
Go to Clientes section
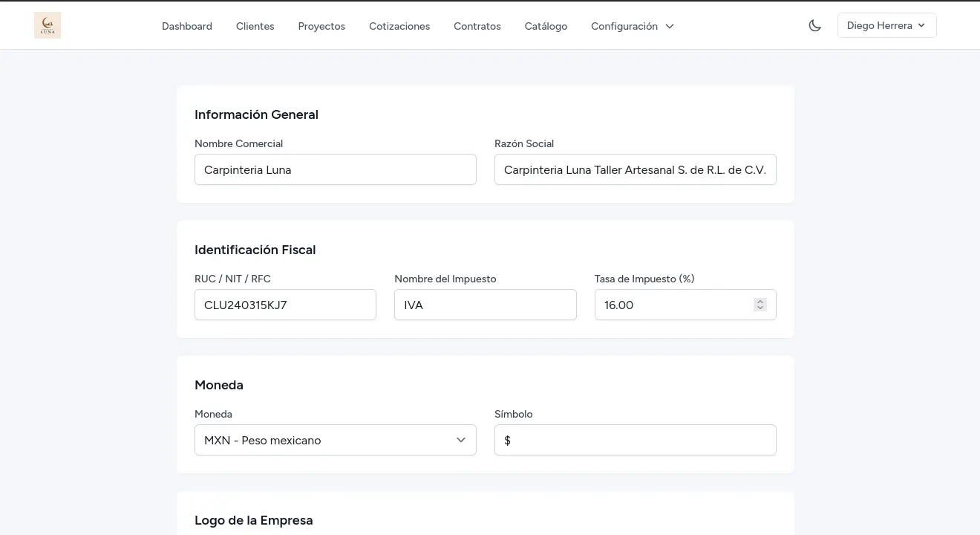pos(255,26)
